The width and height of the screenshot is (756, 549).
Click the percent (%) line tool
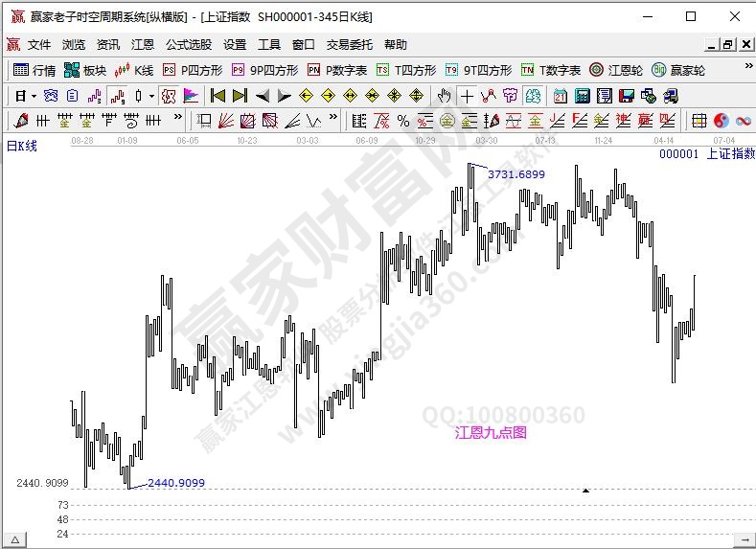403,121
